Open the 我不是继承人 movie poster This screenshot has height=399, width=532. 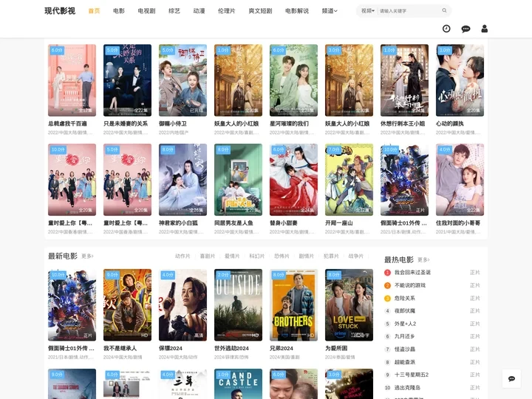point(127,305)
